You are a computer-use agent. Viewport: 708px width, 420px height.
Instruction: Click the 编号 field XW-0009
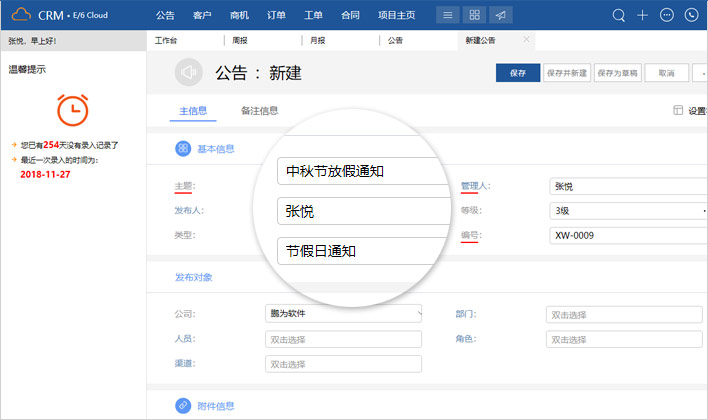[x=626, y=236]
